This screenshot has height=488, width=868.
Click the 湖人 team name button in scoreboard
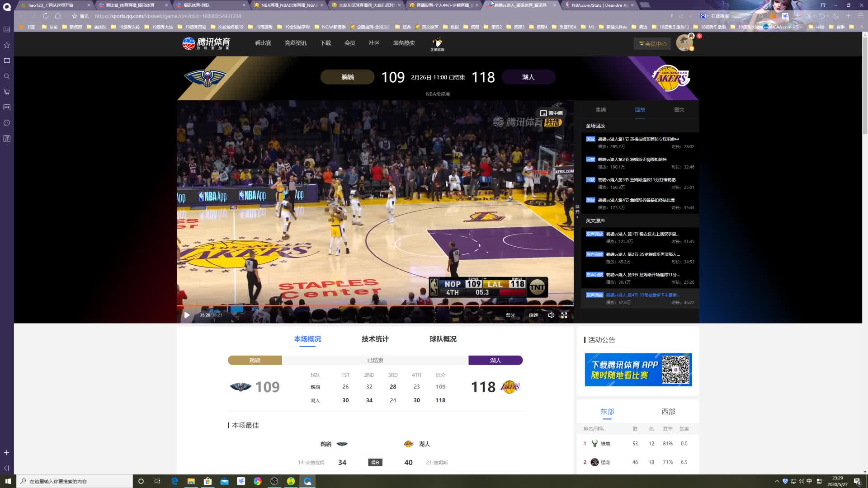pos(528,77)
